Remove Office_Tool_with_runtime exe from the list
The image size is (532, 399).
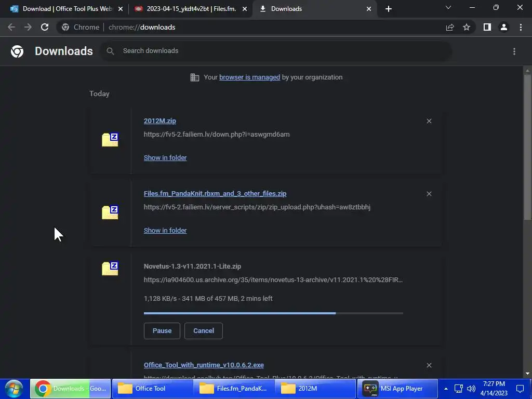[x=429, y=365]
